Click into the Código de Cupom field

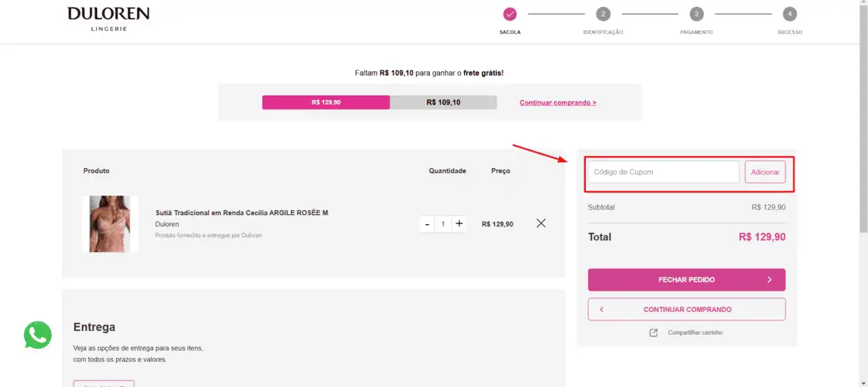tap(663, 172)
